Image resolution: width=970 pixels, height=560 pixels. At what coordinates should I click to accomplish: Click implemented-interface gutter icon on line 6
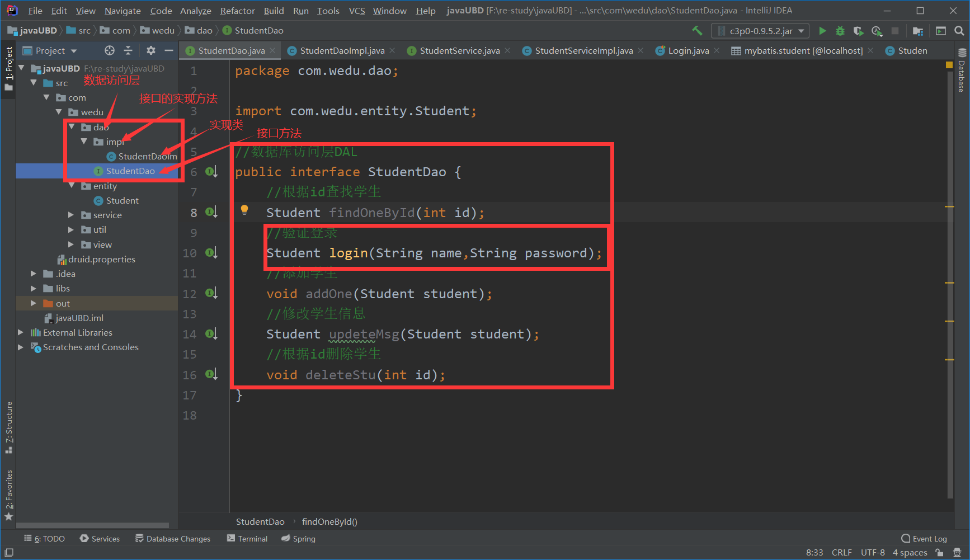pyautogui.click(x=211, y=172)
